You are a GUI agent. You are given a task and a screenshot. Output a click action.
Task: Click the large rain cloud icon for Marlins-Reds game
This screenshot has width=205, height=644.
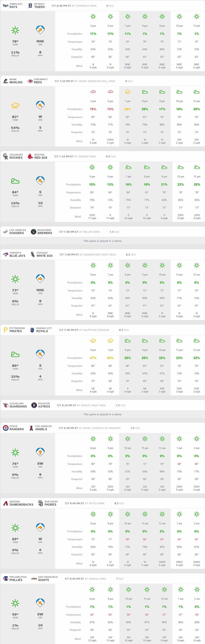(x=15, y=105)
